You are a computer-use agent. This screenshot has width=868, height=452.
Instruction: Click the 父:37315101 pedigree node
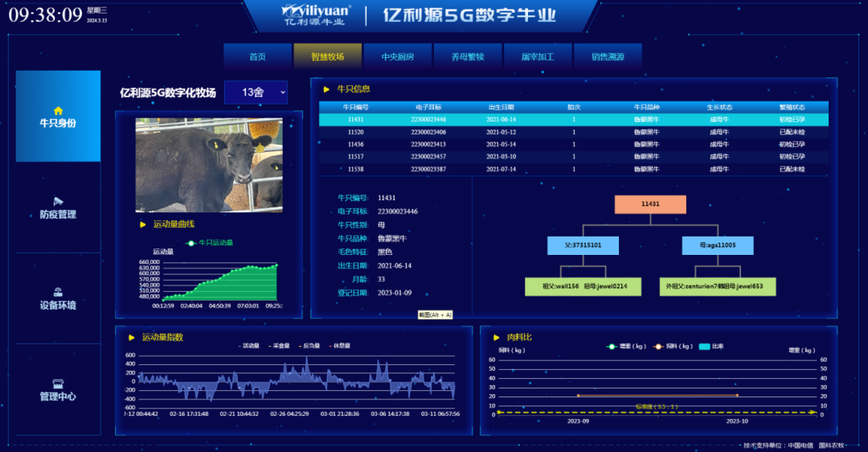(x=583, y=245)
